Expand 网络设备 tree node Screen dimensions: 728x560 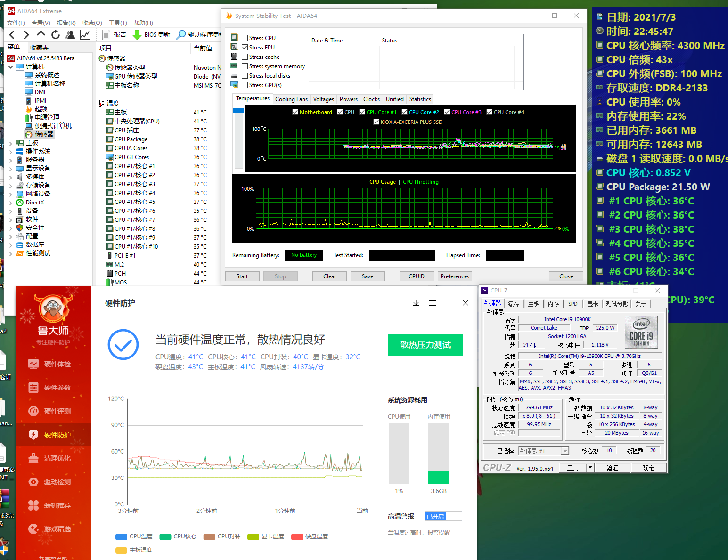tap(10, 194)
